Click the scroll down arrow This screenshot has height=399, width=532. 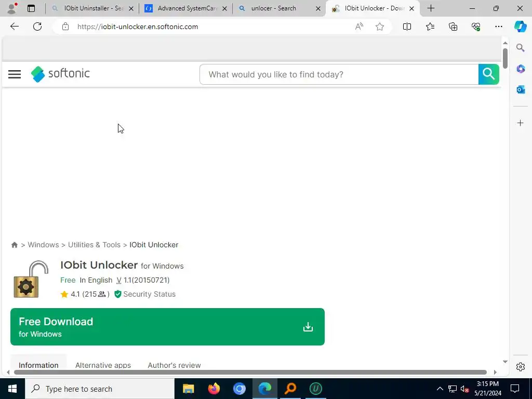tap(505, 362)
